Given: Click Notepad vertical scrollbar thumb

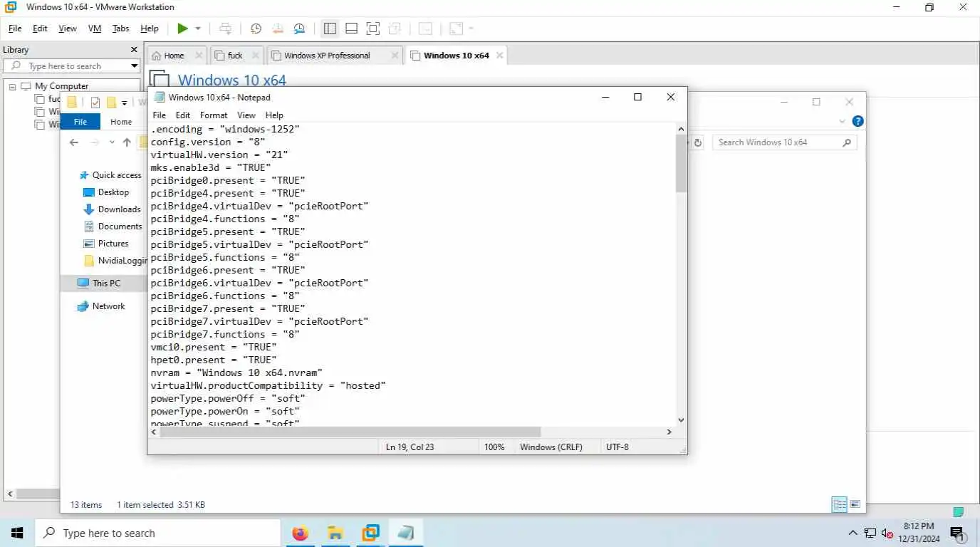Looking at the screenshot, I should 681,164.
